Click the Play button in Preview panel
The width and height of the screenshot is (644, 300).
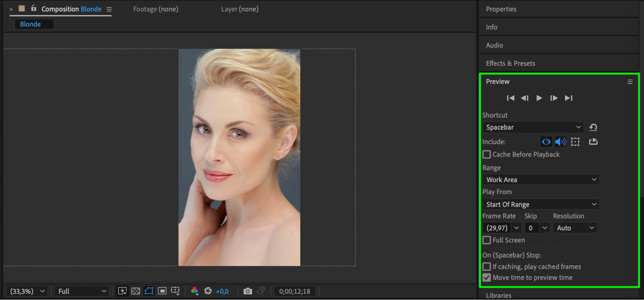(x=539, y=98)
